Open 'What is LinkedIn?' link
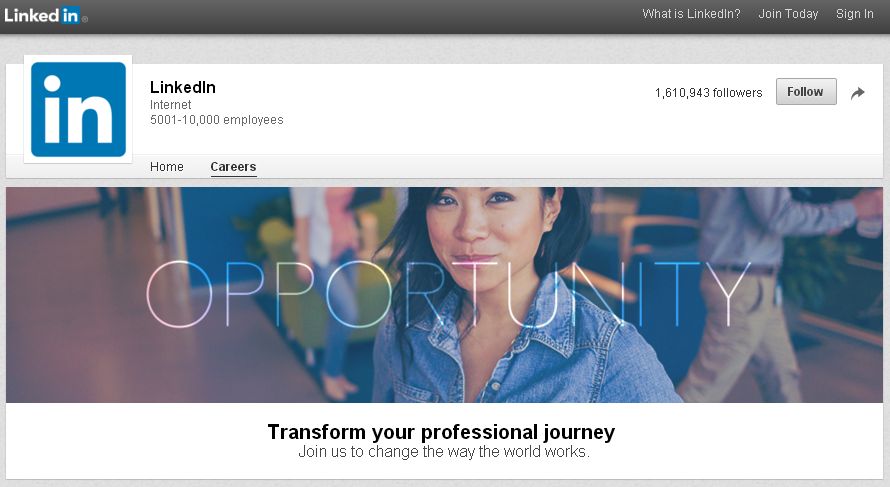Screen dimensions: 890x487 [691, 14]
